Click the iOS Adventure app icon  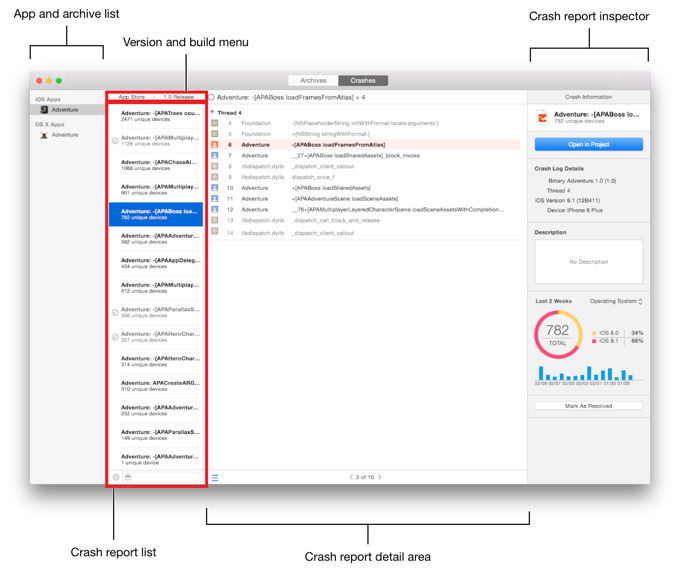[44, 110]
